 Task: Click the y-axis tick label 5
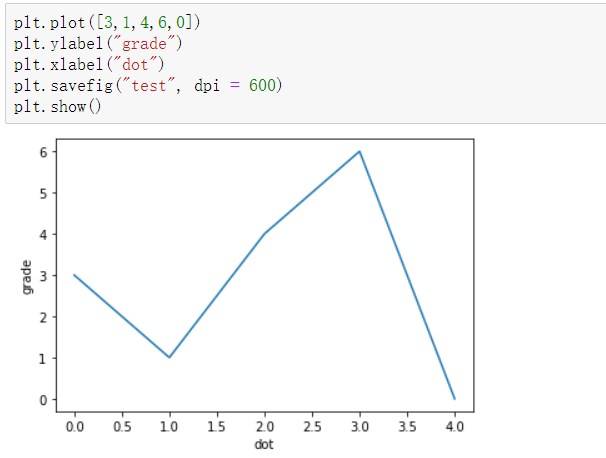point(43,194)
